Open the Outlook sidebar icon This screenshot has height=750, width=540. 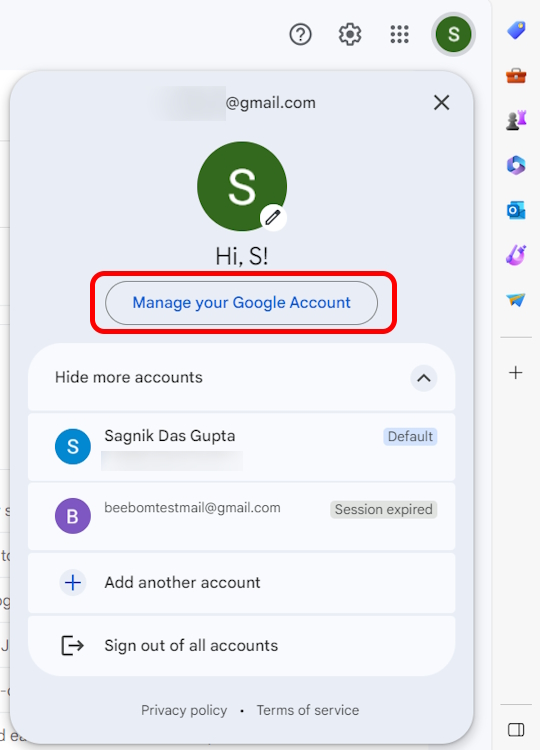point(516,210)
